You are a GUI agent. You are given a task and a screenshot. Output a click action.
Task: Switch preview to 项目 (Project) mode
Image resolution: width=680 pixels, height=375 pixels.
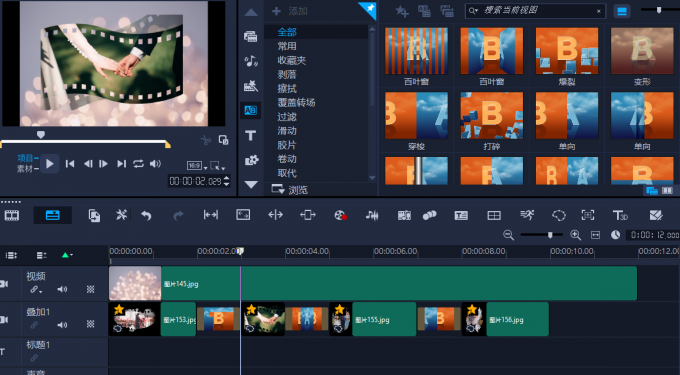click(x=25, y=158)
